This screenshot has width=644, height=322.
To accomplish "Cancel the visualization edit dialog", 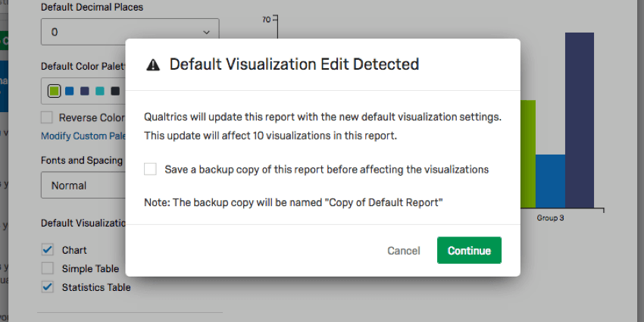I will (403, 251).
